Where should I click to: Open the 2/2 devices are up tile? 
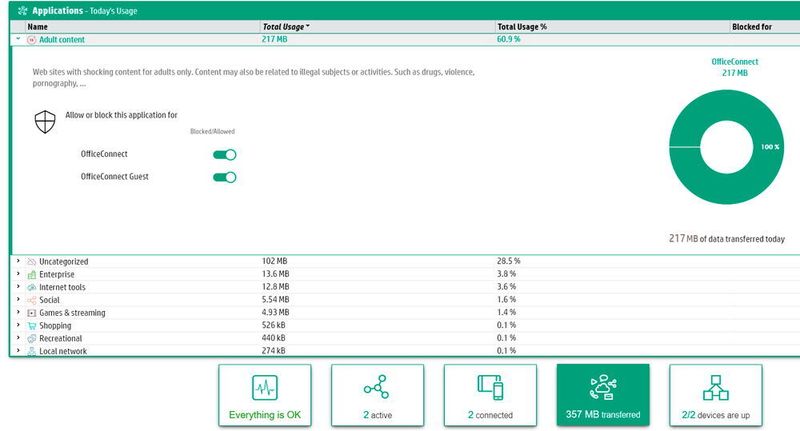716,395
